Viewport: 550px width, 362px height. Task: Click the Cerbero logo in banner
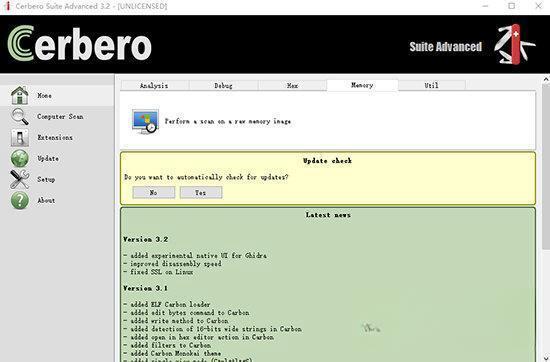[80, 44]
